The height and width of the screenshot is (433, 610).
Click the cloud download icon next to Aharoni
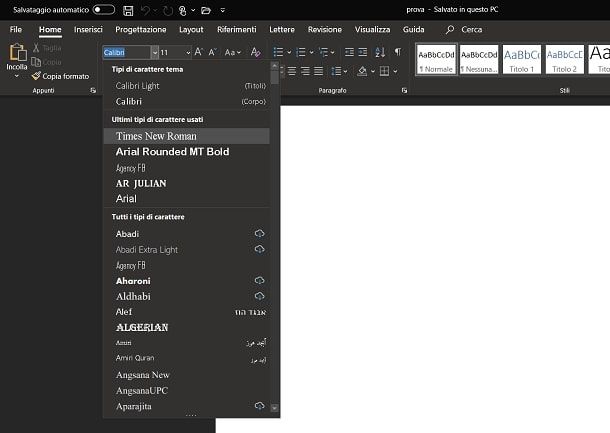point(259,280)
